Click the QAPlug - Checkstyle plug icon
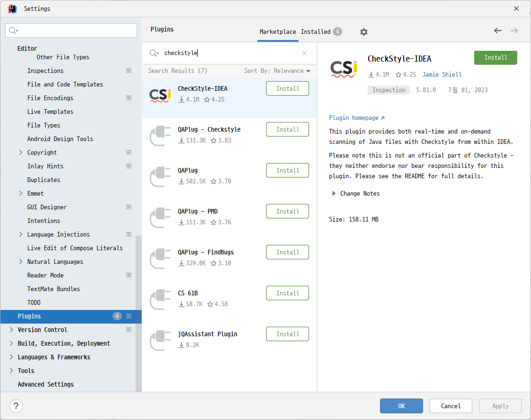This screenshot has width=531, height=420. click(x=160, y=136)
